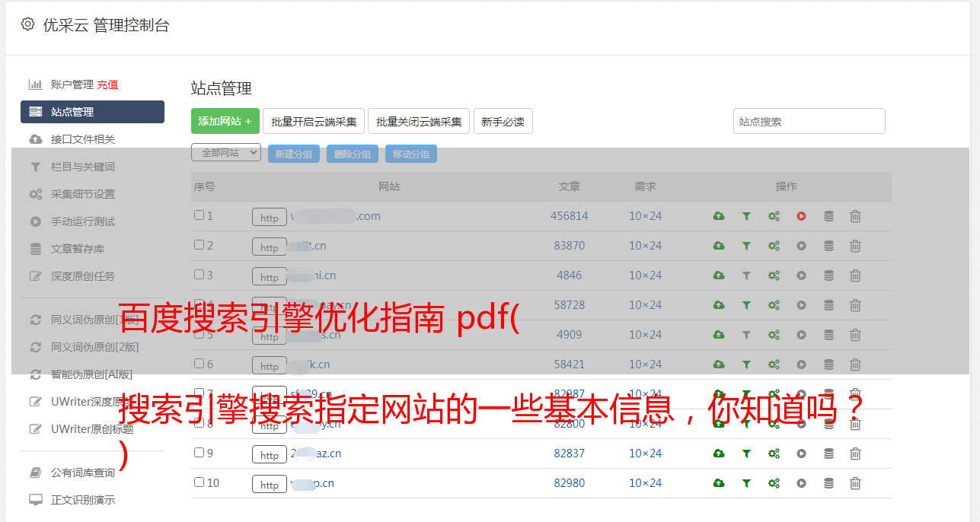980x522 pixels.
Task: Click the http box in row 10
Action: tap(270, 484)
